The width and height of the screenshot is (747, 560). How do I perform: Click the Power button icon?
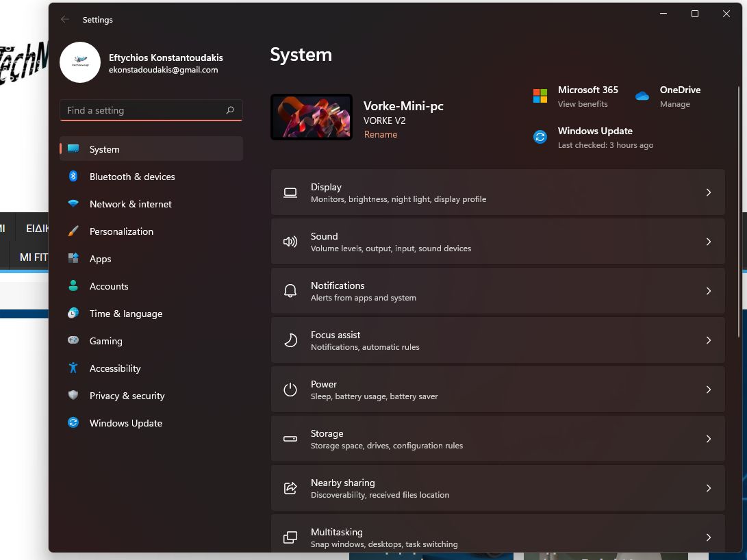tap(290, 390)
